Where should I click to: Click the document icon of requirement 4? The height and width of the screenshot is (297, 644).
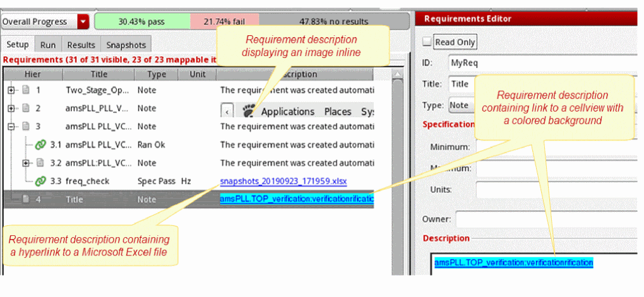click(x=25, y=199)
